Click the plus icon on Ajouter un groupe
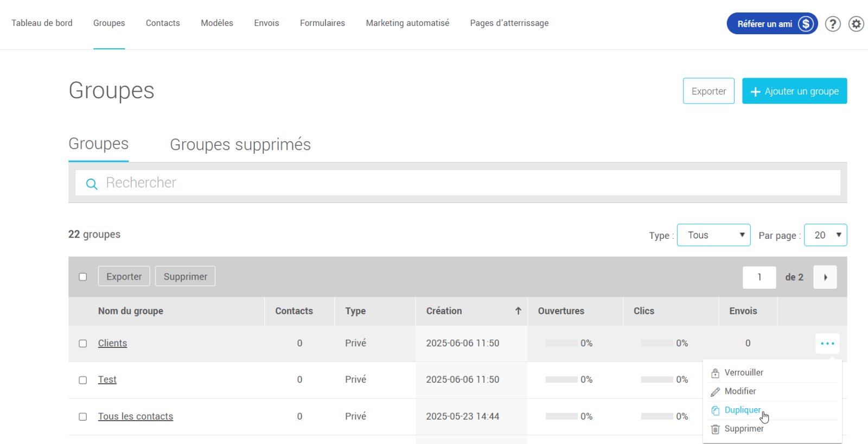This screenshot has width=868, height=444. point(755,92)
